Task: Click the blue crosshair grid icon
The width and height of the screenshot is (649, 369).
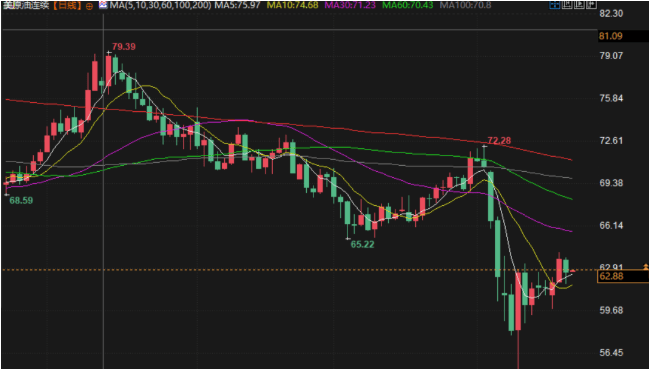Action: click(x=555, y=5)
